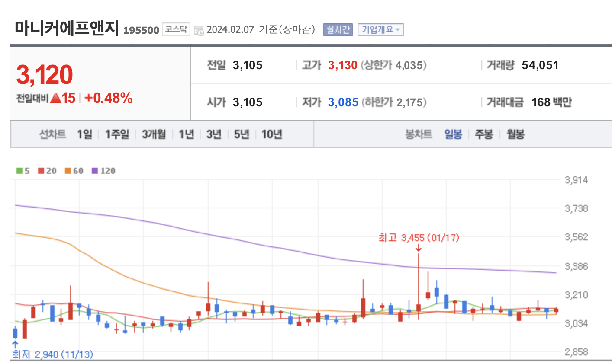Click the 3,738 y-axis label
This screenshot has height=364, width=612.
pos(576,209)
